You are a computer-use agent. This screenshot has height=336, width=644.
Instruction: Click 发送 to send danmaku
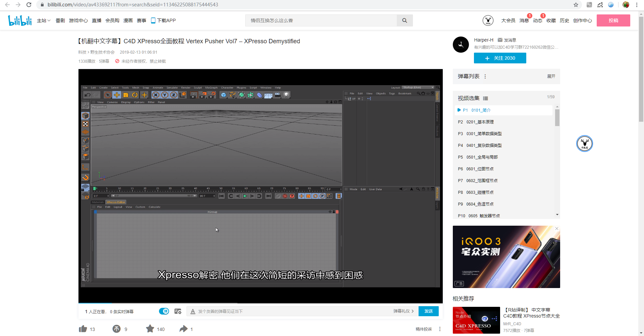(429, 311)
